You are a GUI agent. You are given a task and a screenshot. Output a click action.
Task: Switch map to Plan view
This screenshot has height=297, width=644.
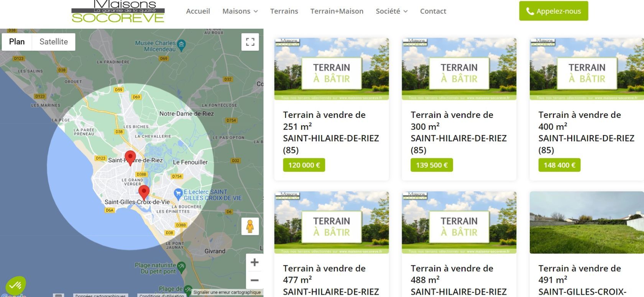point(17,42)
